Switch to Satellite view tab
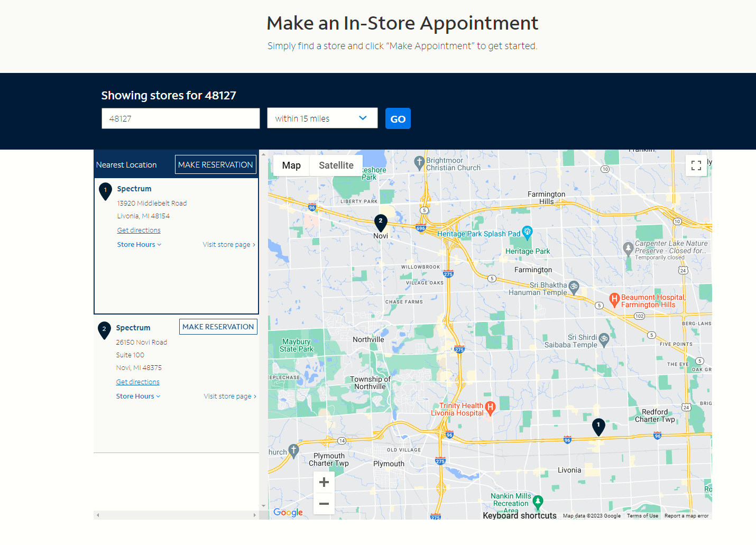The width and height of the screenshot is (756, 545). (x=336, y=165)
